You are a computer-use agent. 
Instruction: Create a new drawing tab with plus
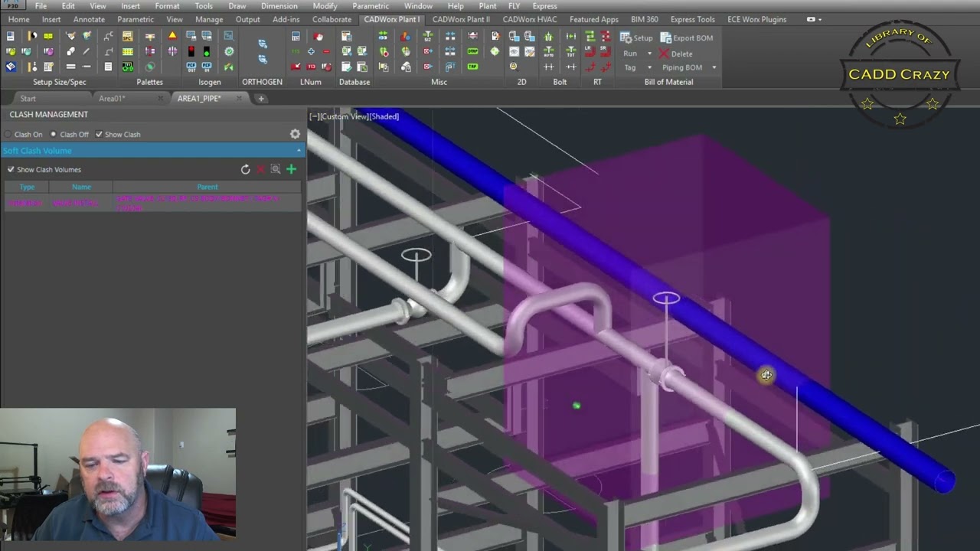(x=261, y=98)
